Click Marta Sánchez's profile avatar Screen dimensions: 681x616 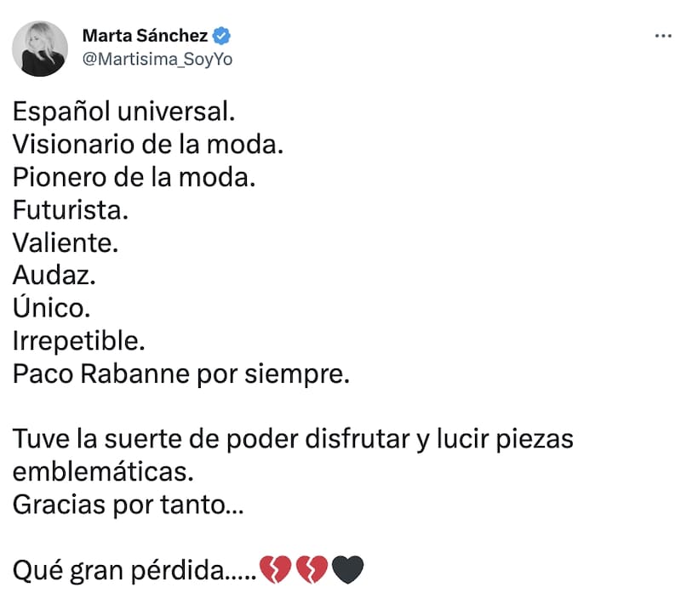click(40, 48)
